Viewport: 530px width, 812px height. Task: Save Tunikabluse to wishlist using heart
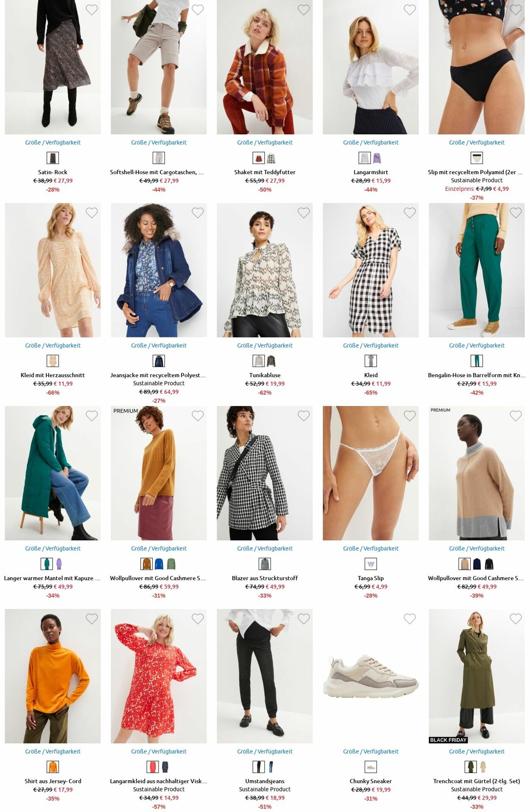click(x=304, y=212)
